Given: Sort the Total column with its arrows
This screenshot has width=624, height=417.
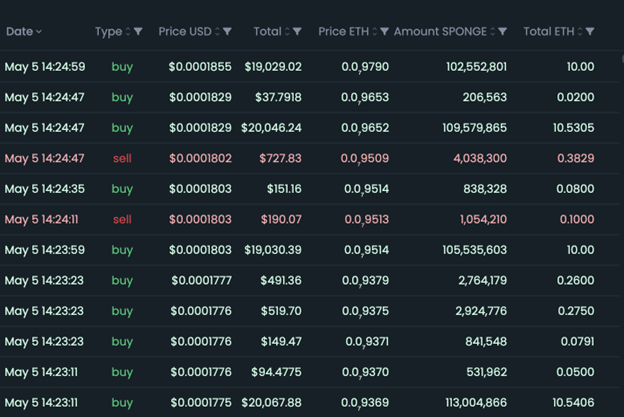Looking at the screenshot, I should [289, 32].
